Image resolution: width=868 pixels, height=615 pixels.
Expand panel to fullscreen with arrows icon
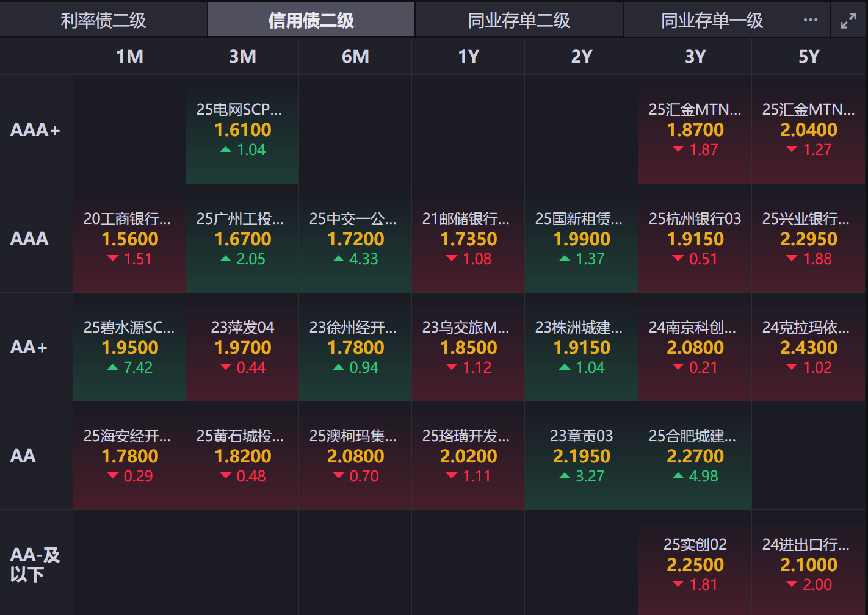[x=848, y=21]
